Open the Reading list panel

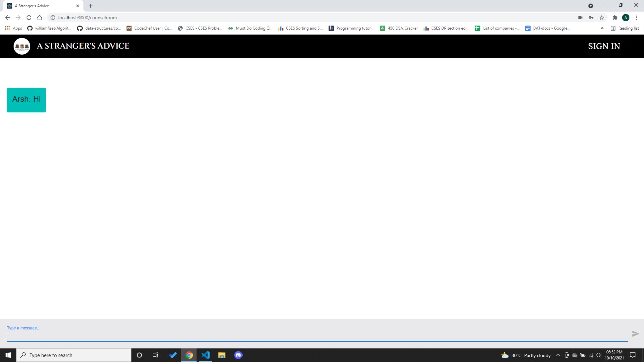pos(625,28)
